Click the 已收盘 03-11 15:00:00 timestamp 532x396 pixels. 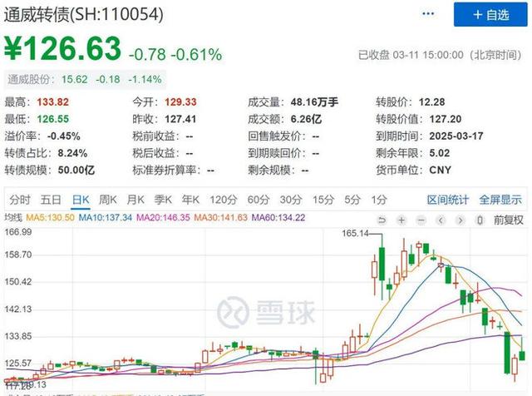[x=440, y=55]
